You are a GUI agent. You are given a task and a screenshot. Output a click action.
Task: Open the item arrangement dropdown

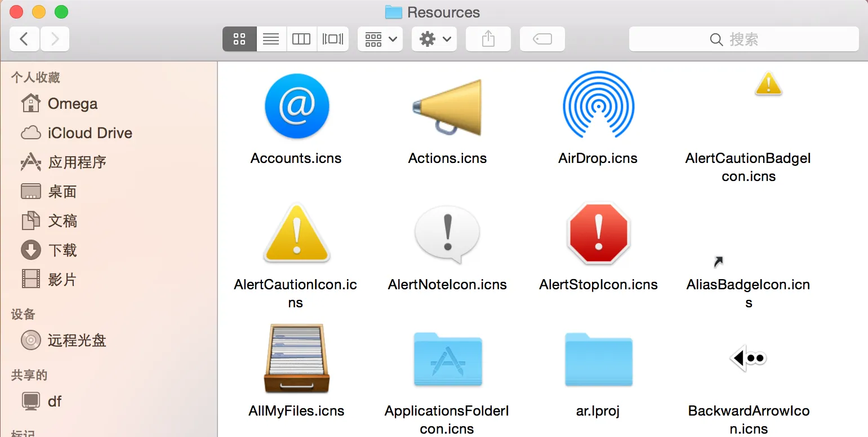coord(380,39)
